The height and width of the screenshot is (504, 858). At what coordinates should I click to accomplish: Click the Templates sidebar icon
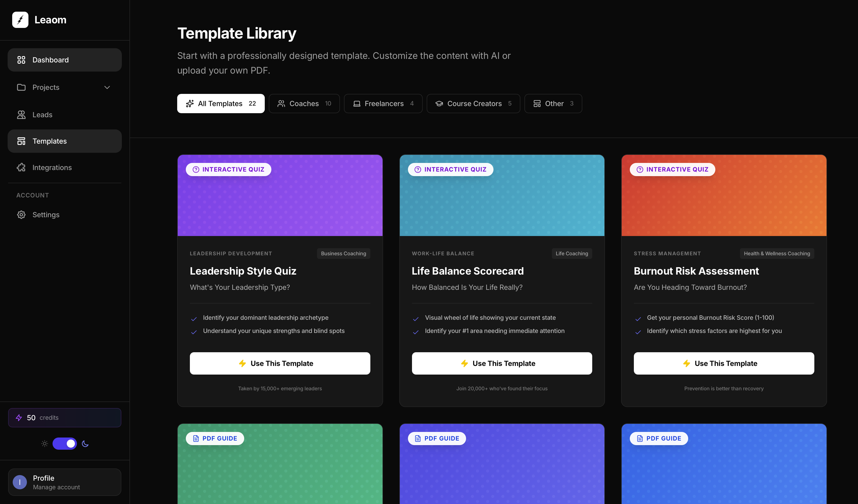pos(21,141)
